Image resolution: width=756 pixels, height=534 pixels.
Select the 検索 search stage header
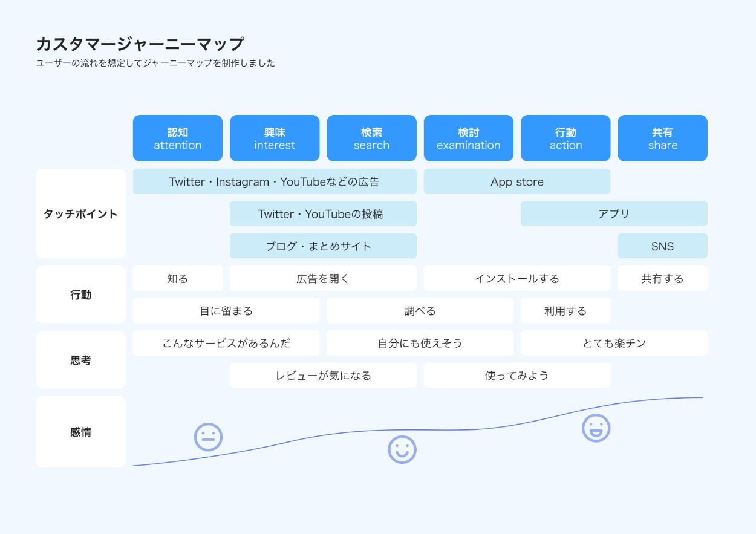click(x=371, y=138)
